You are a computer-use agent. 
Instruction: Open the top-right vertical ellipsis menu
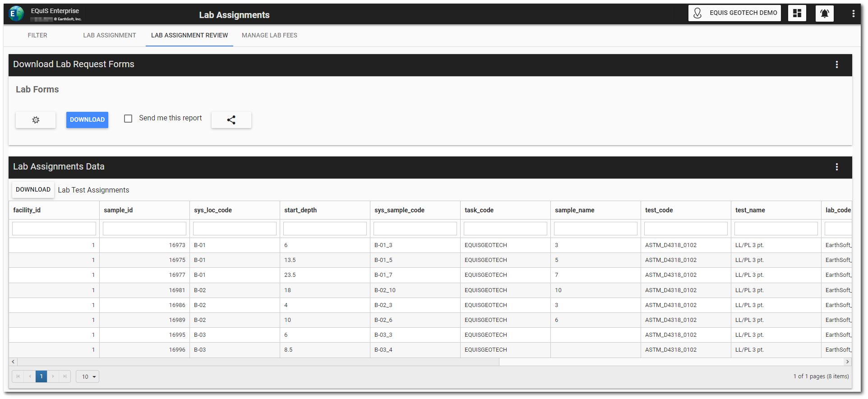[x=853, y=14]
